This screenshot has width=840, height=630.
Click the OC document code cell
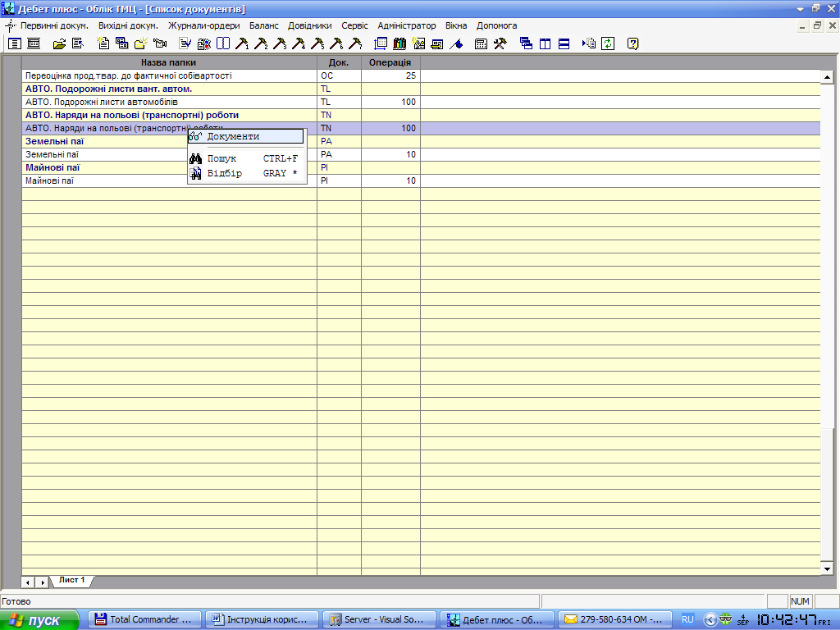339,76
